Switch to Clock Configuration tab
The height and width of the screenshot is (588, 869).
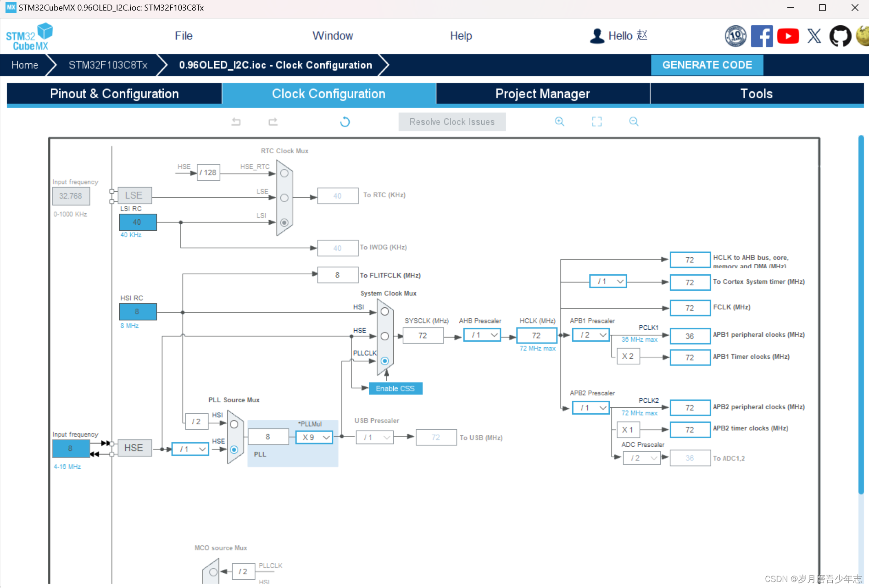[329, 94]
